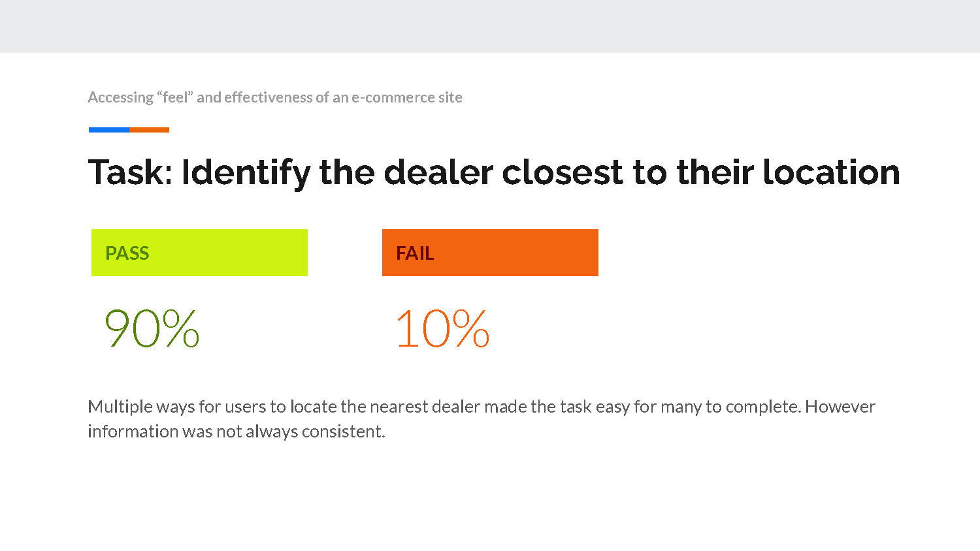The width and height of the screenshot is (980, 551).
Task: Click the quoted word "feel" in subtitle
Action: tap(175, 97)
